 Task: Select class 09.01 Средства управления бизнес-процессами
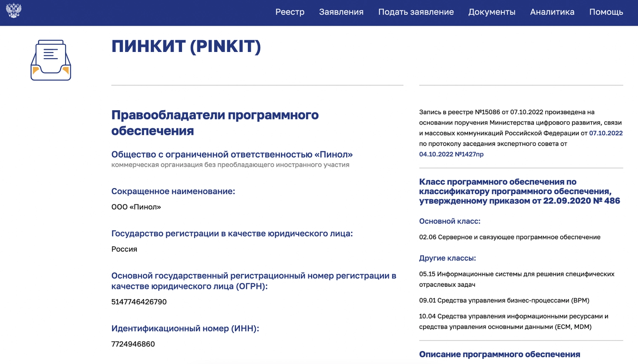[x=504, y=300]
